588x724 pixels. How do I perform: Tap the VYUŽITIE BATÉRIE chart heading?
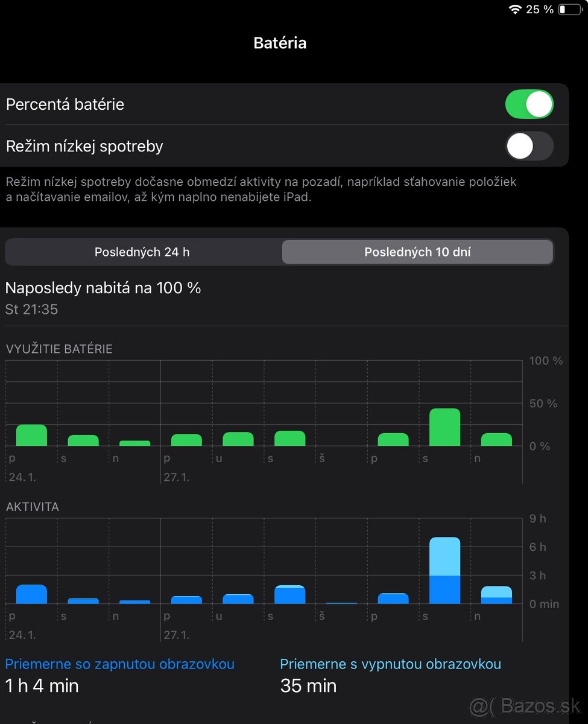(x=59, y=349)
